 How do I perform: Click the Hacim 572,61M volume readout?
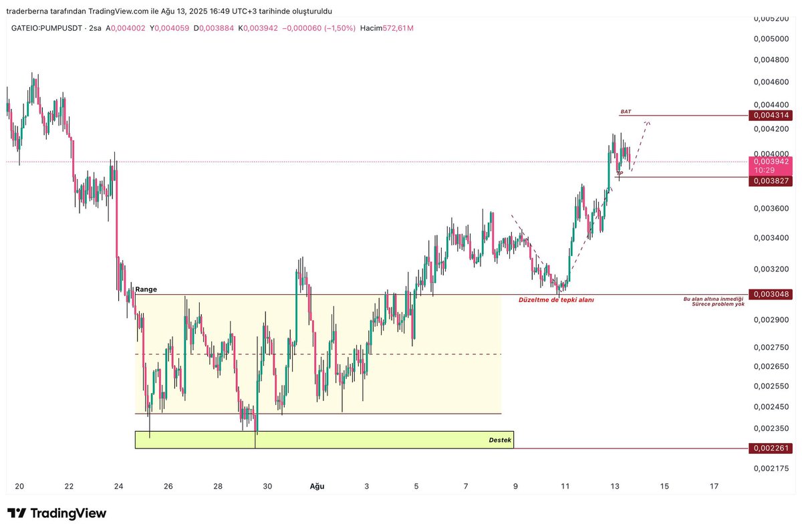click(387, 28)
